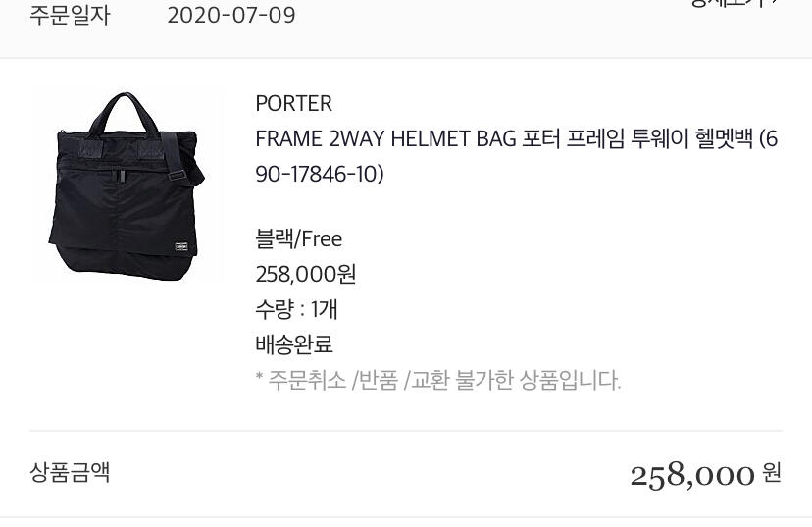This screenshot has width=812, height=527.
Task: Click the 상품금액 label
Action: pyautogui.click(x=70, y=472)
